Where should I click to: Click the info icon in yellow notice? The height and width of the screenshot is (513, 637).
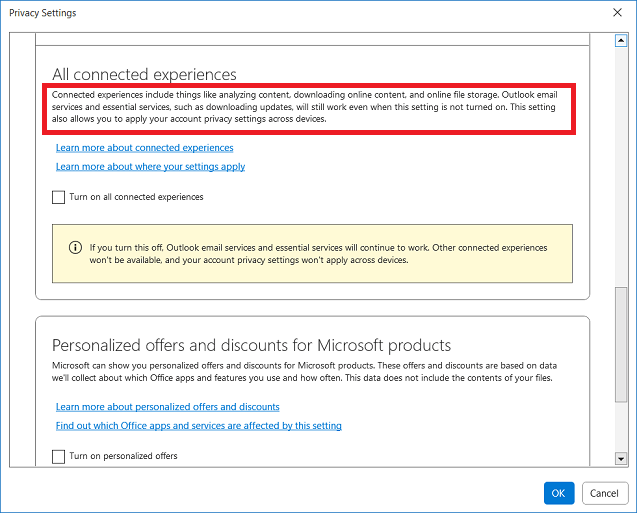tap(75, 247)
